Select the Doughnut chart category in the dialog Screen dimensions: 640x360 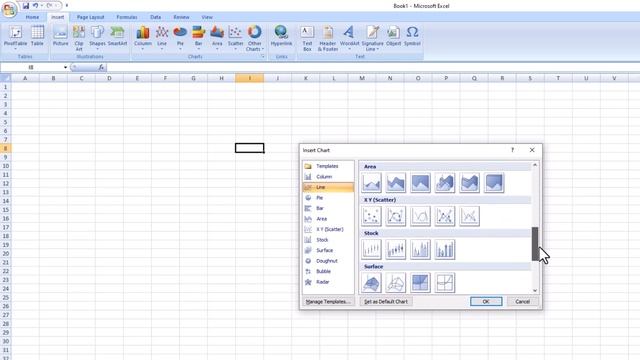[328, 261]
